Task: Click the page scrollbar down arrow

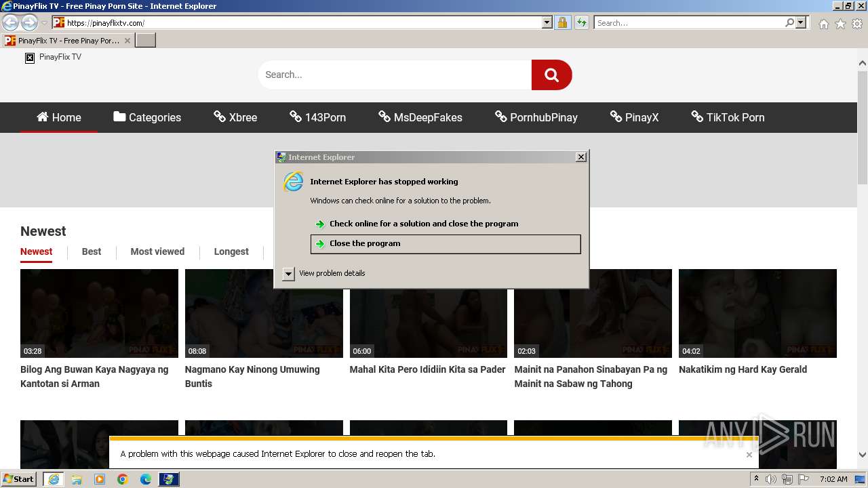Action: pos(863,455)
